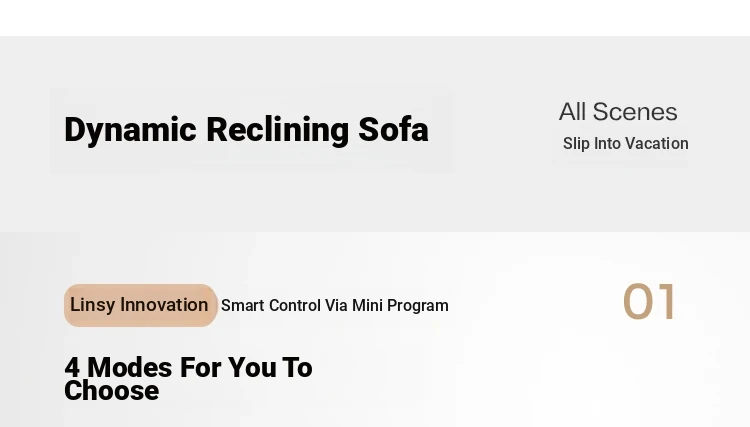Click Smart Control Via Mini Program text
This screenshot has height=427, width=750.
[x=335, y=306]
